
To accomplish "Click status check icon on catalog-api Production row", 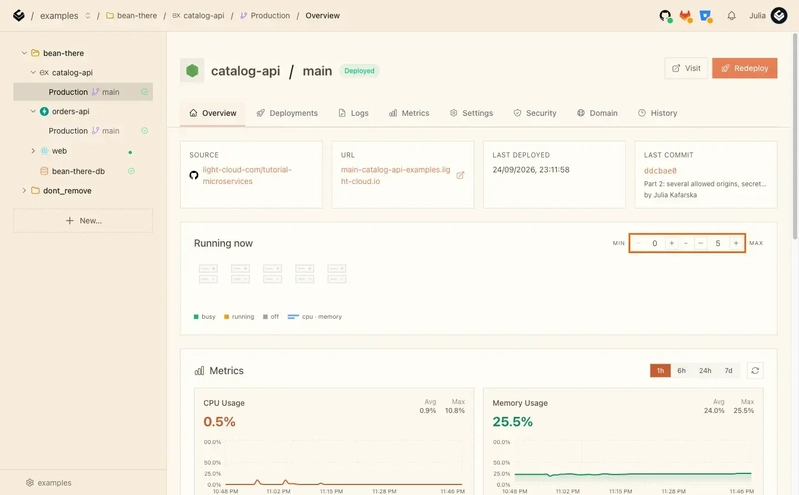I will pos(144,92).
